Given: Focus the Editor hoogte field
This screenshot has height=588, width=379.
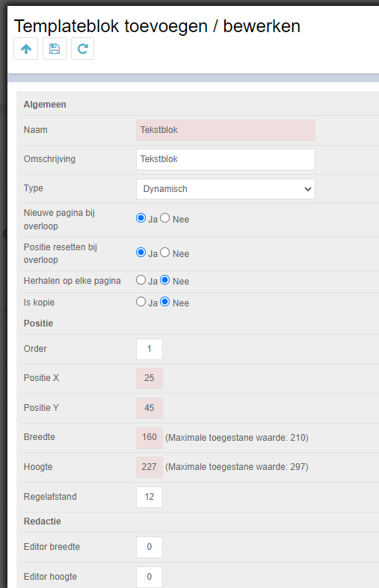Looking at the screenshot, I should [150, 577].
